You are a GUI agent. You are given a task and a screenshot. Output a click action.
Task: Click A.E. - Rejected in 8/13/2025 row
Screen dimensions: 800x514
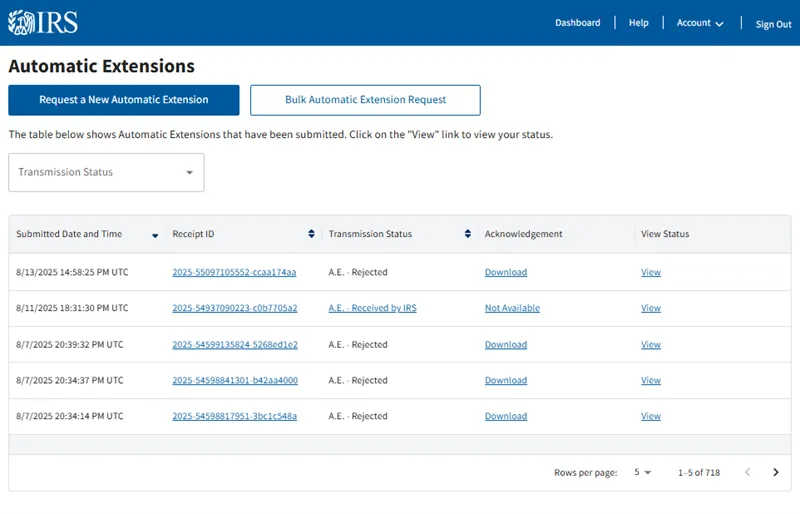coord(358,272)
